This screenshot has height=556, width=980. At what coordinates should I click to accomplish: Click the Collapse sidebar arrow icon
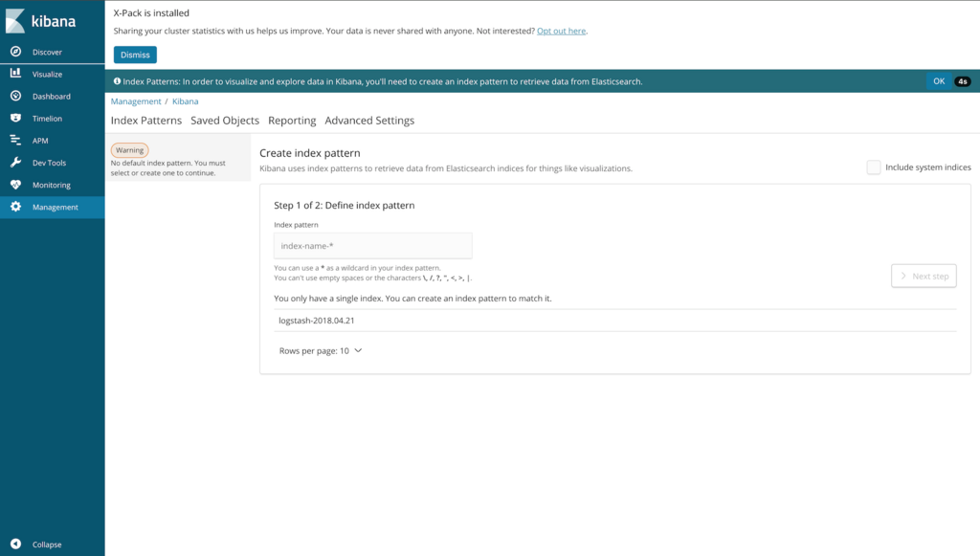coord(15,545)
